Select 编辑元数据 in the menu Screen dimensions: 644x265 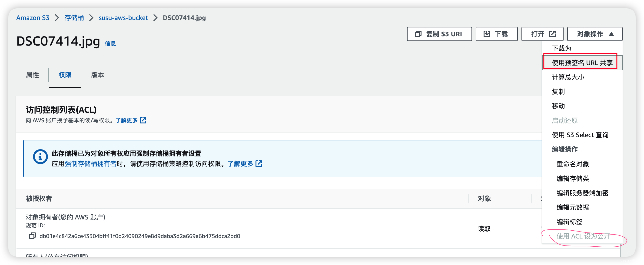coord(582,208)
